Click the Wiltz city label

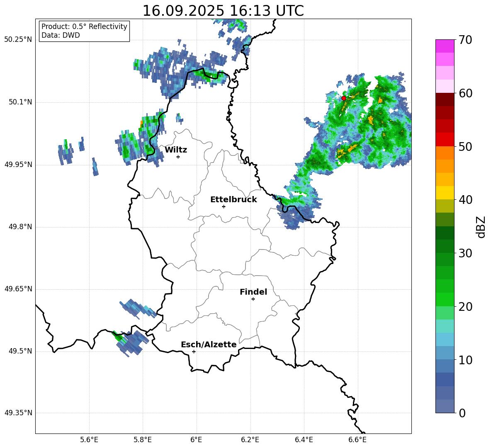pos(176,150)
